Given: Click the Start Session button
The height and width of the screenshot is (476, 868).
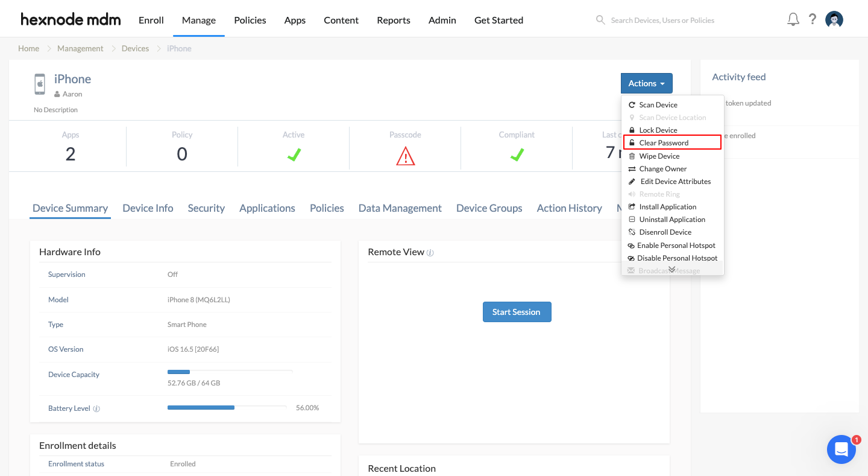Looking at the screenshot, I should coord(517,312).
